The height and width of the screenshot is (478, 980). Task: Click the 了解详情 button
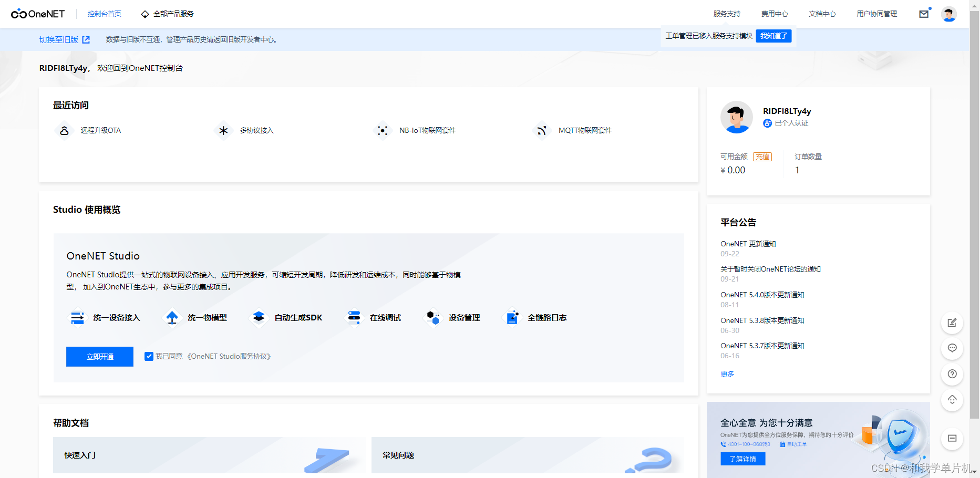pos(743,459)
